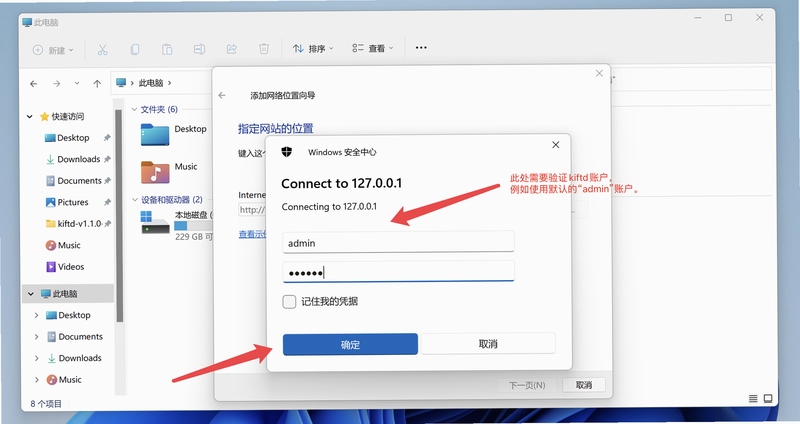
Task: Click the up-one-level arrow
Action: (97, 84)
